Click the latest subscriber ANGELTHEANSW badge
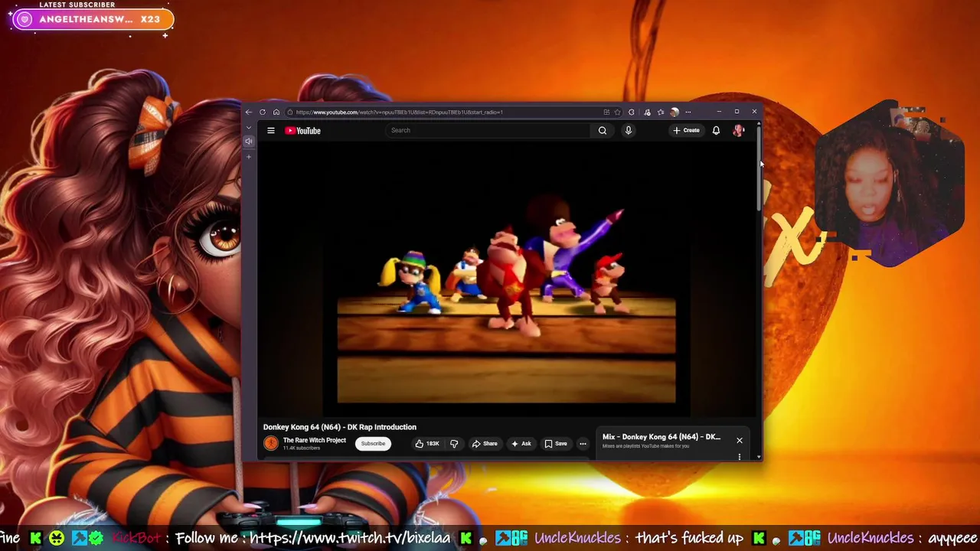 pyautogui.click(x=92, y=19)
